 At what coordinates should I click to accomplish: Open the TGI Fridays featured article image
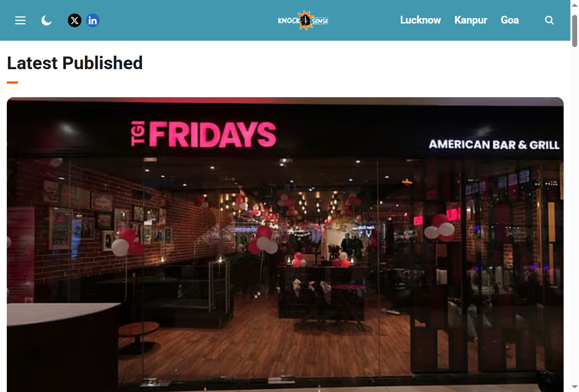coord(285,245)
